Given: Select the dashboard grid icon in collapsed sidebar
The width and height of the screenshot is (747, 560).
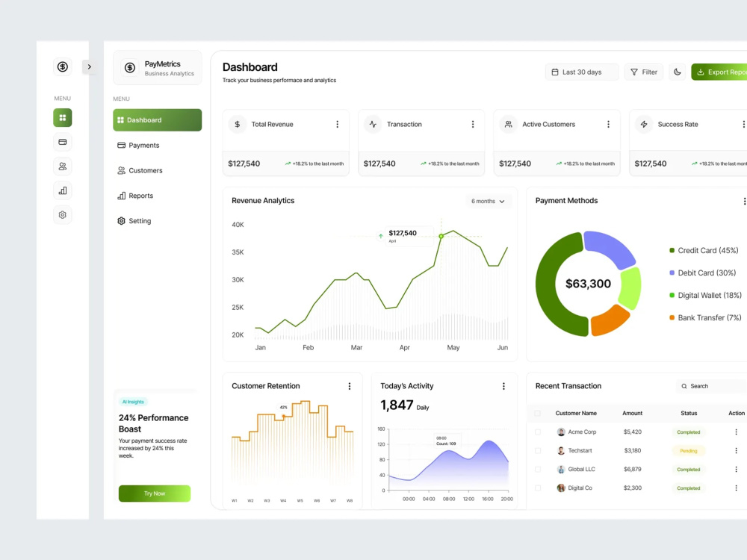Looking at the screenshot, I should pyautogui.click(x=63, y=118).
